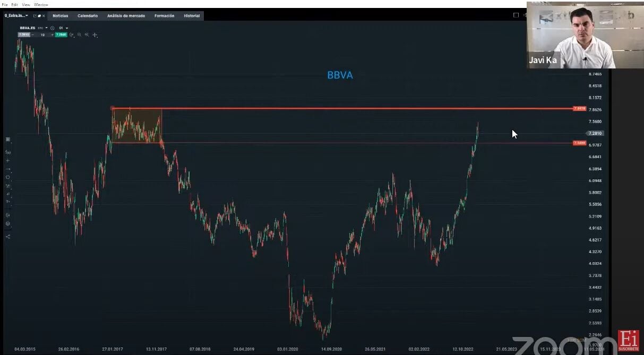Zoom out the chart with minus magnifier
The height and width of the screenshot is (355, 644).
80,34
